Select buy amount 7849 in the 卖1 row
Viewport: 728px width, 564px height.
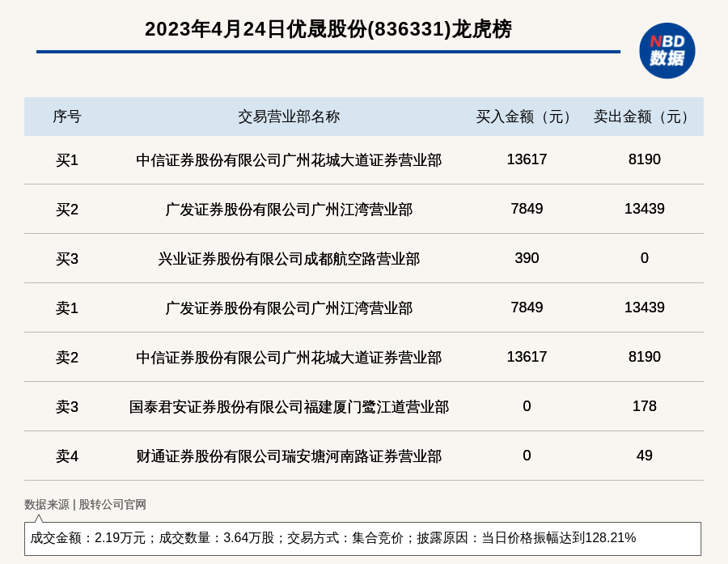(527, 307)
